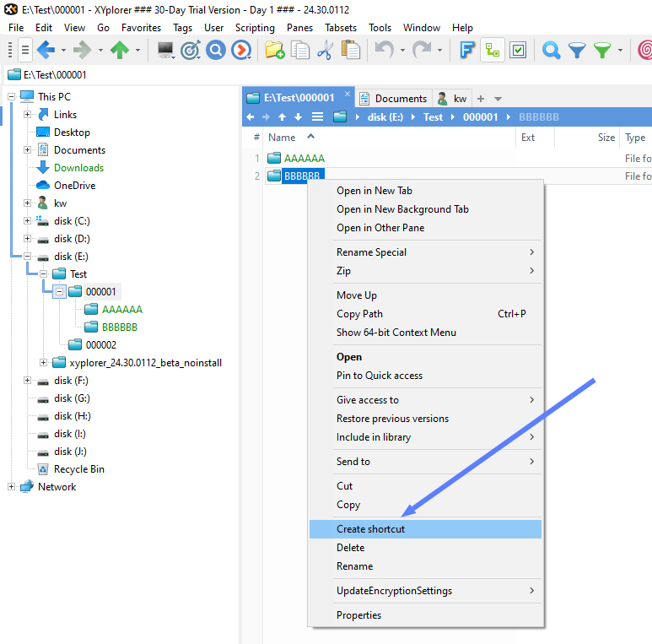Click the green Up arrow toolbar icon

pos(120,50)
